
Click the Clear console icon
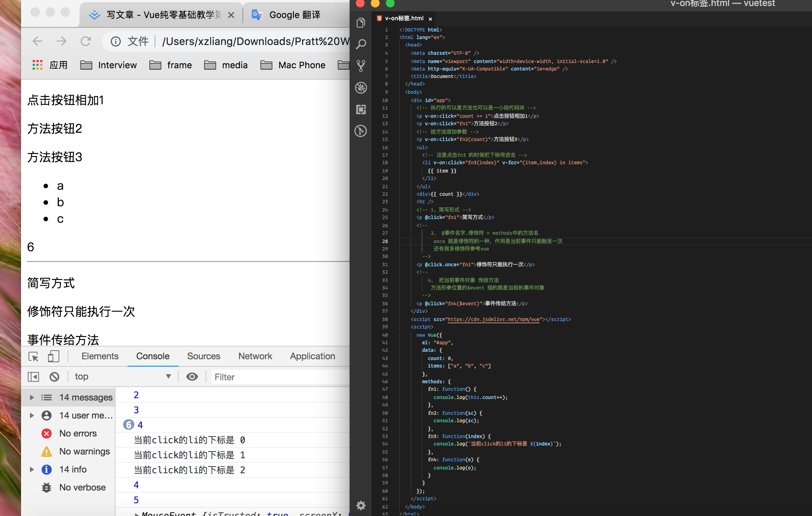54,376
